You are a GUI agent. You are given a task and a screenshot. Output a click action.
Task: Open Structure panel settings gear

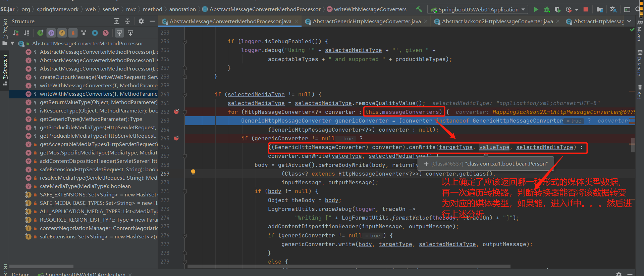(x=141, y=21)
